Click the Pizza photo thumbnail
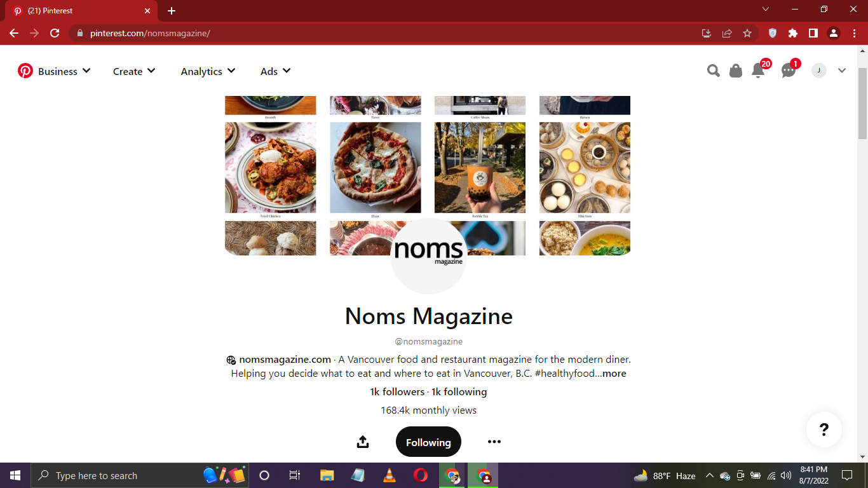 (x=376, y=168)
